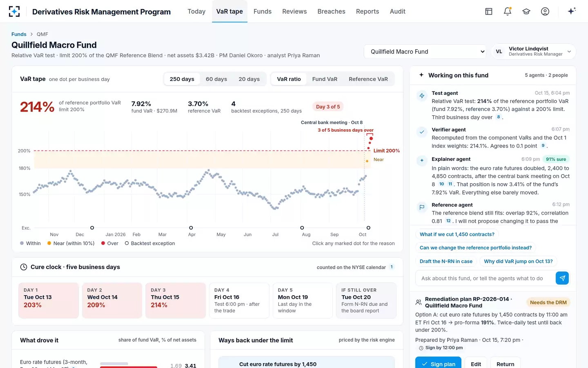588x368 pixels.
Task: Open the layout panel icon in header
Action: tap(489, 11)
